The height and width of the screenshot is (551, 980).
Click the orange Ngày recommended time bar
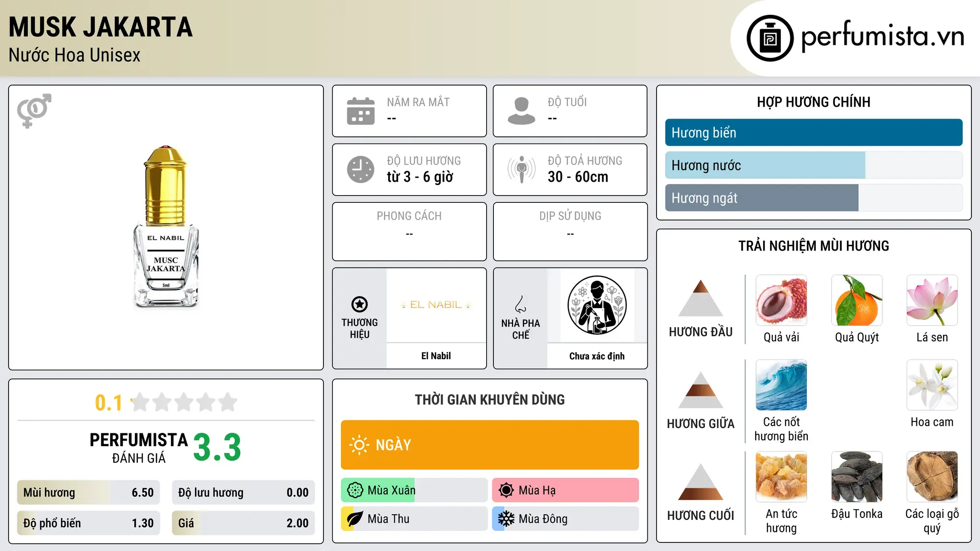[490, 445]
